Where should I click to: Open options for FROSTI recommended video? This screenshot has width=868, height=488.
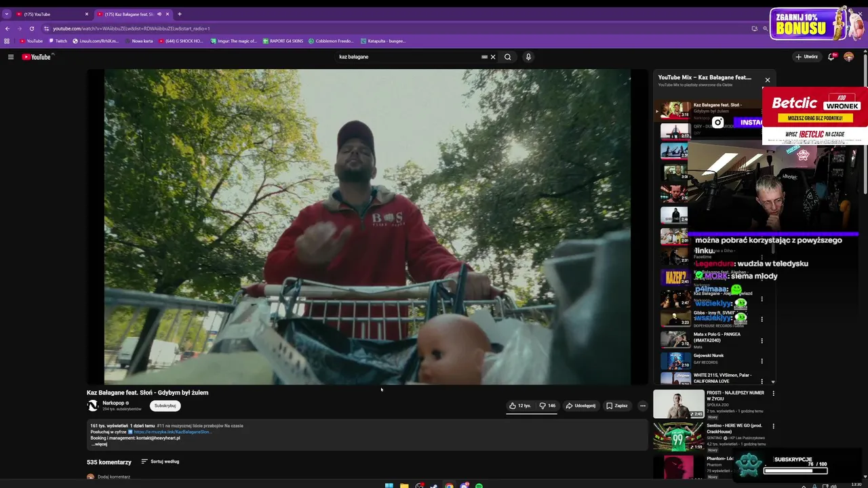tap(773, 393)
